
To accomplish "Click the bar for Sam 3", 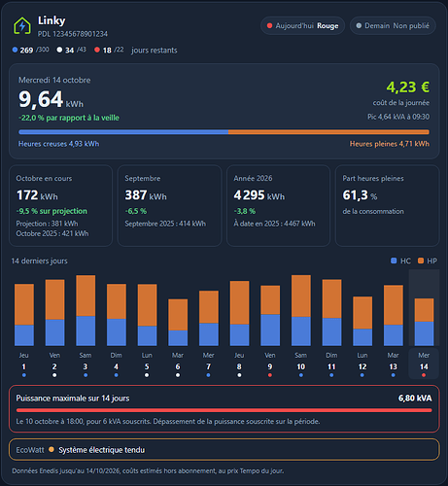I will click(86, 310).
